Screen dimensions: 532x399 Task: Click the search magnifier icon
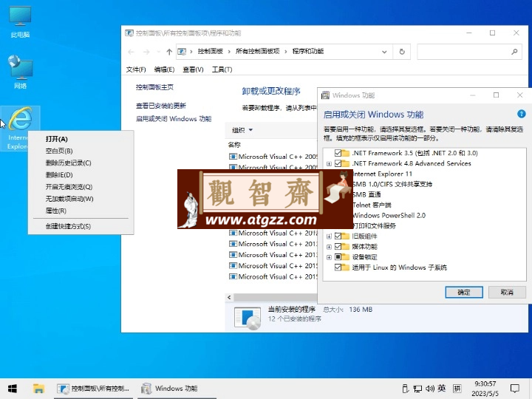(514, 52)
